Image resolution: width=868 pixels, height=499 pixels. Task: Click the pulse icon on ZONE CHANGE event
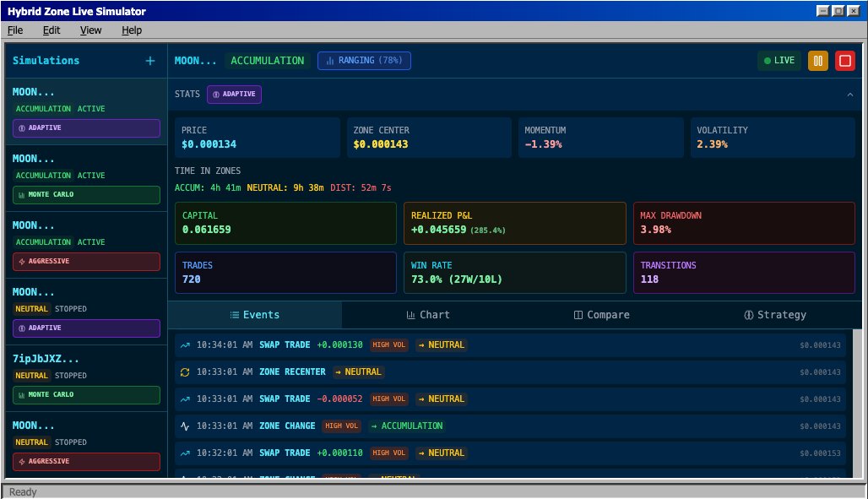pyautogui.click(x=185, y=426)
